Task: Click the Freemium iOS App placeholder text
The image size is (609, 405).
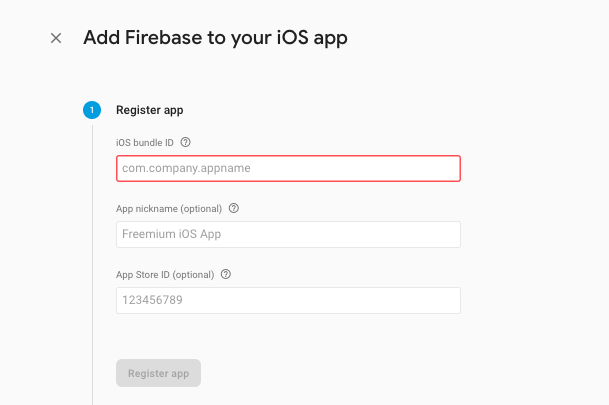Action: pyautogui.click(x=171, y=235)
